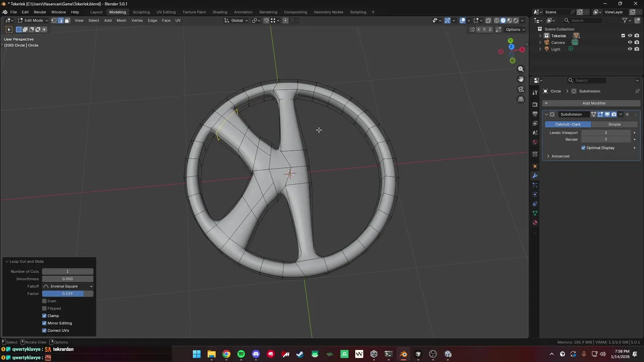The image size is (644, 362).
Task: Select material preview shading icon
Action: 509,21
